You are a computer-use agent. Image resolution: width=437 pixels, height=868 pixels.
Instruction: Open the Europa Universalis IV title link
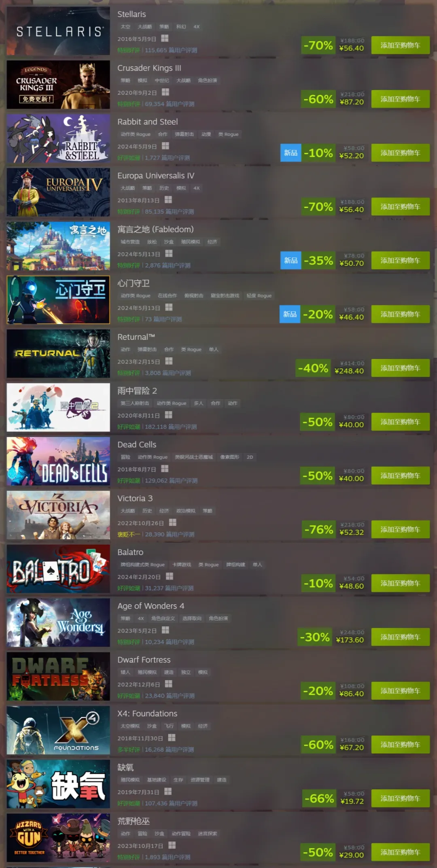pyautogui.click(x=156, y=176)
